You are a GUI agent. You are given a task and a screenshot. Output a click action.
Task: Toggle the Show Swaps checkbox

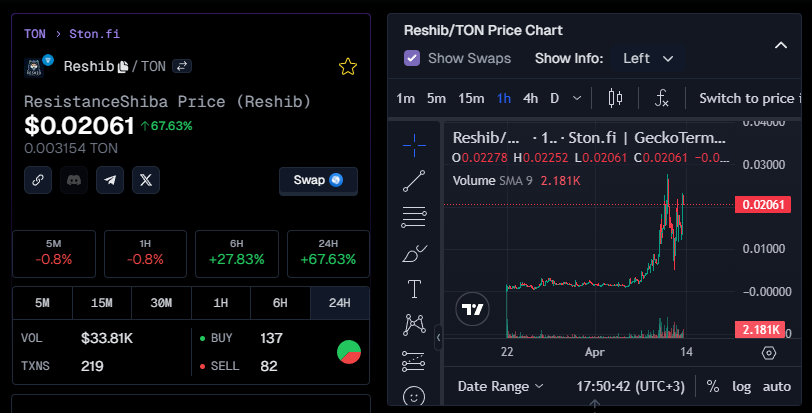[x=412, y=58]
